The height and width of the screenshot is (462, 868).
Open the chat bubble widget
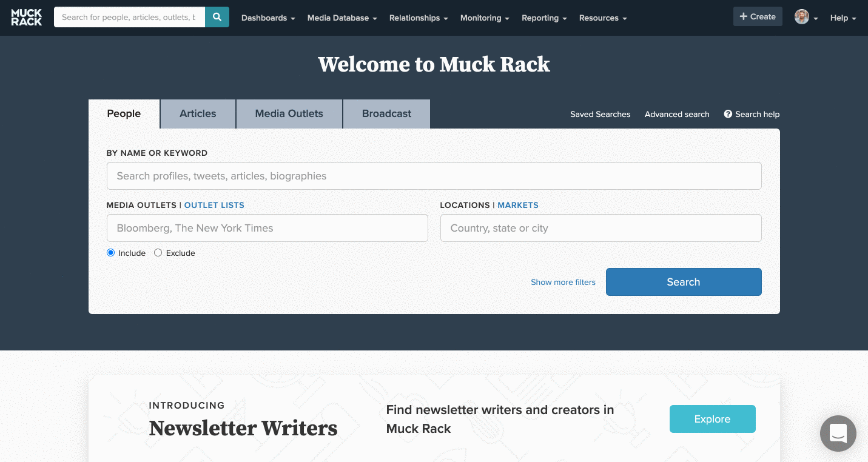(x=838, y=434)
